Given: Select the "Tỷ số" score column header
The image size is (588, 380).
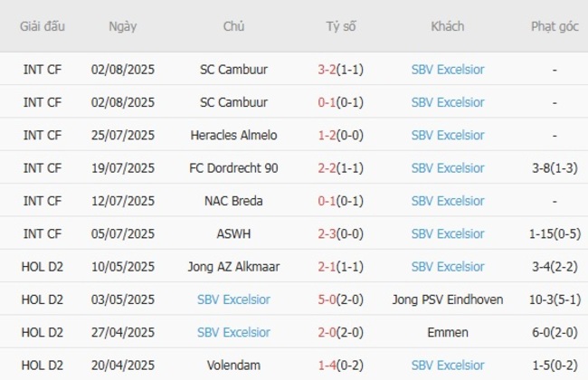Looking at the screenshot, I should [341, 26].
